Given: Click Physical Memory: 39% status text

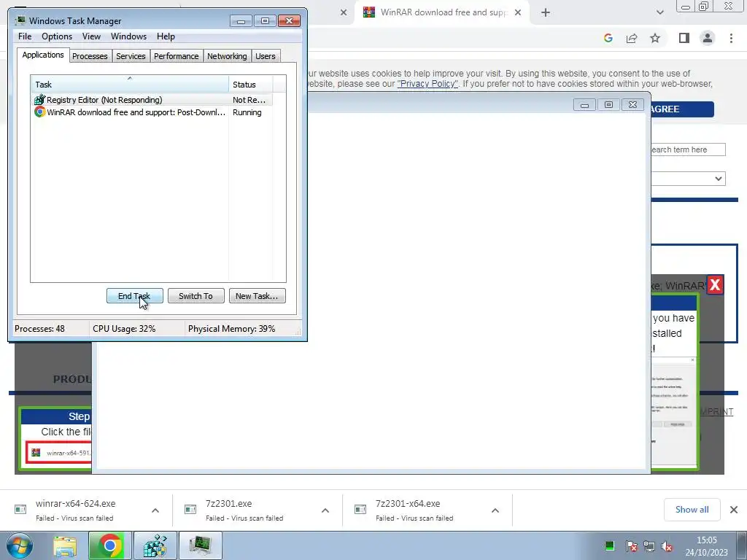Looking at the screenshot, I should coord(231,329).
